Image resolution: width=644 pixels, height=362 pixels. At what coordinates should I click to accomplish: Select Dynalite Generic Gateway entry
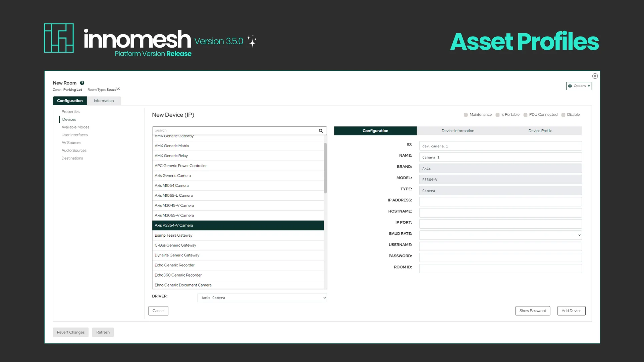[238, 255]
